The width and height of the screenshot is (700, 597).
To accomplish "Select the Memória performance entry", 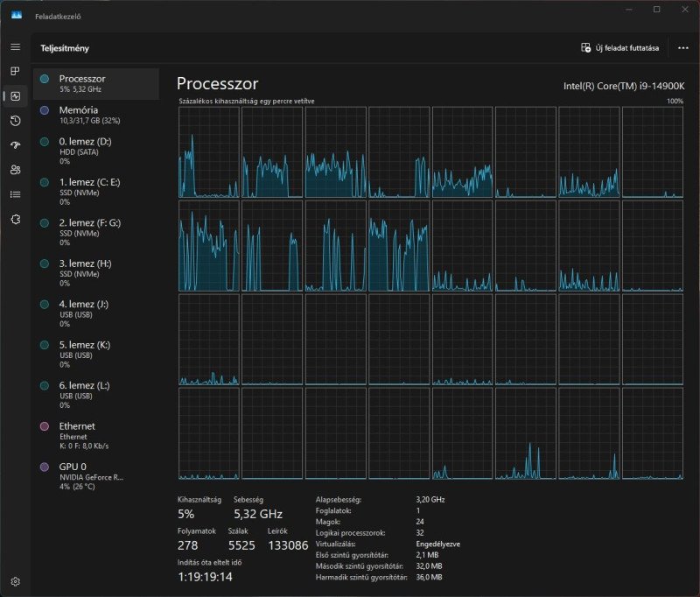I will click(96, 115).
